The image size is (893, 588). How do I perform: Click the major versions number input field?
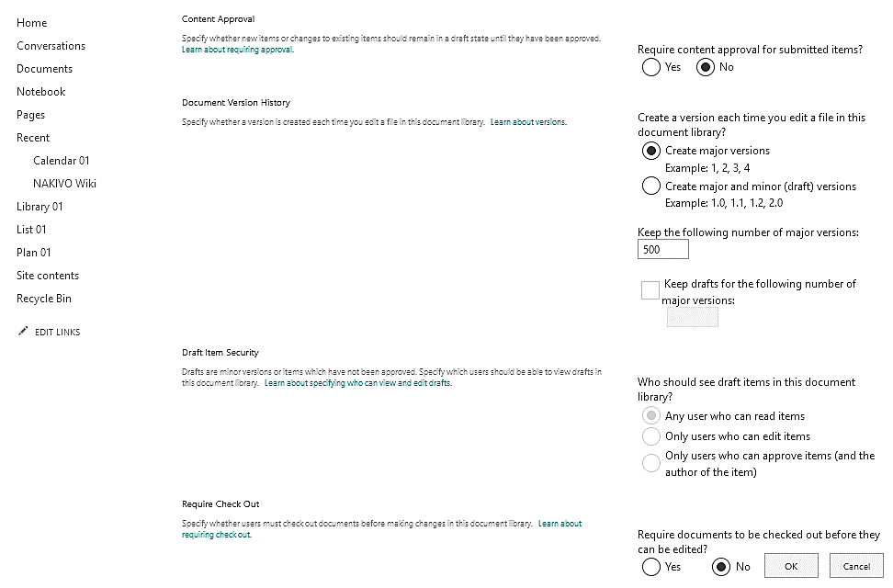pos(662,248)
